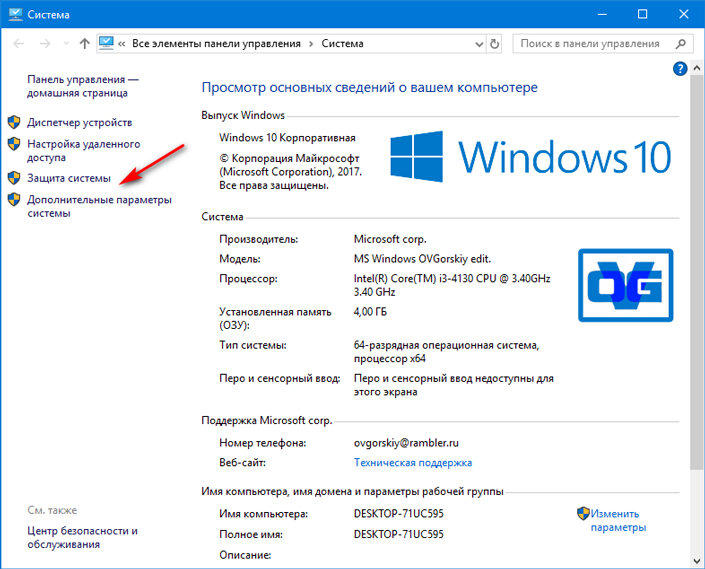The height and width of the screenshot is (569, 705).
Task: Open Дополнительные параметры системы link
Action: pyautogui.click(x=99, y=206)
